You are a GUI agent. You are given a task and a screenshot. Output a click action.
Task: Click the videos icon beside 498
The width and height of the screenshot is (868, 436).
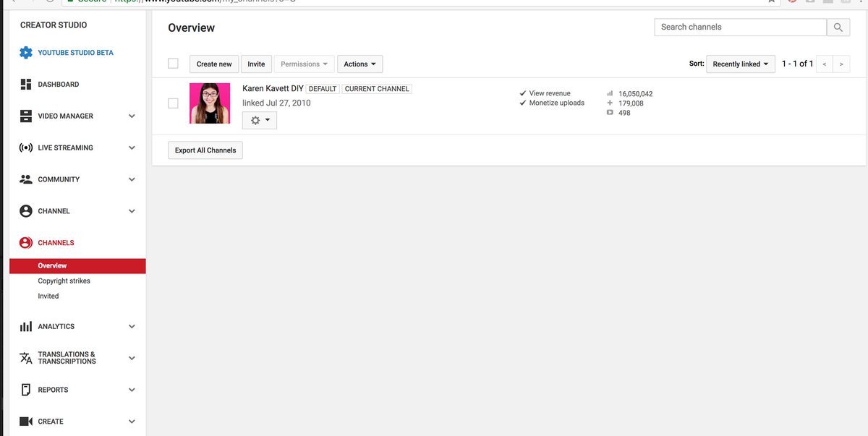pos(610,112)
